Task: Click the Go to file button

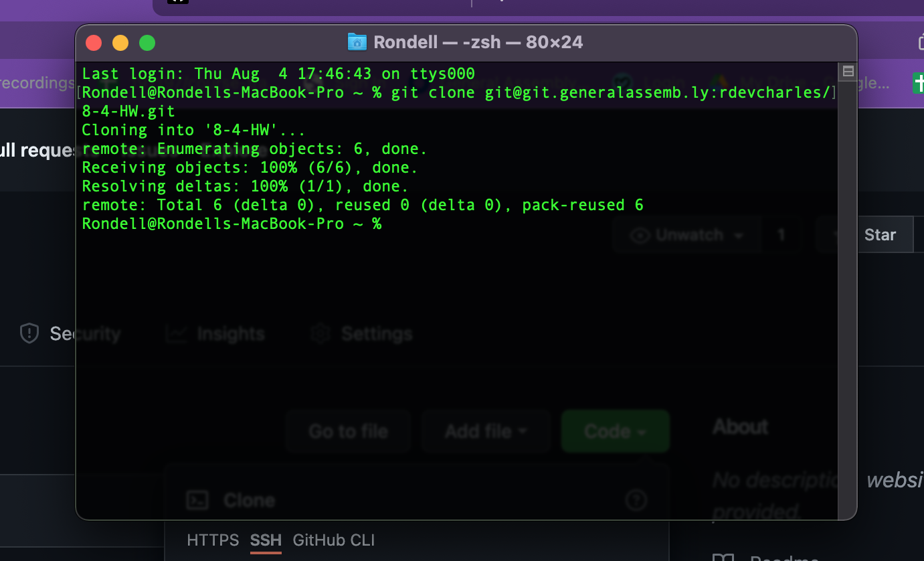Action: click(348, 431)
